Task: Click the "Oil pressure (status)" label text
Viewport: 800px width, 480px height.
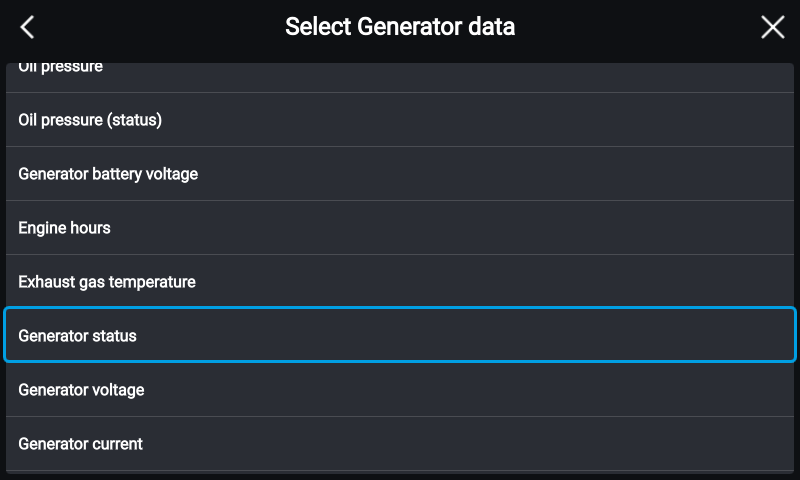Action: click(x=90, y=120)
